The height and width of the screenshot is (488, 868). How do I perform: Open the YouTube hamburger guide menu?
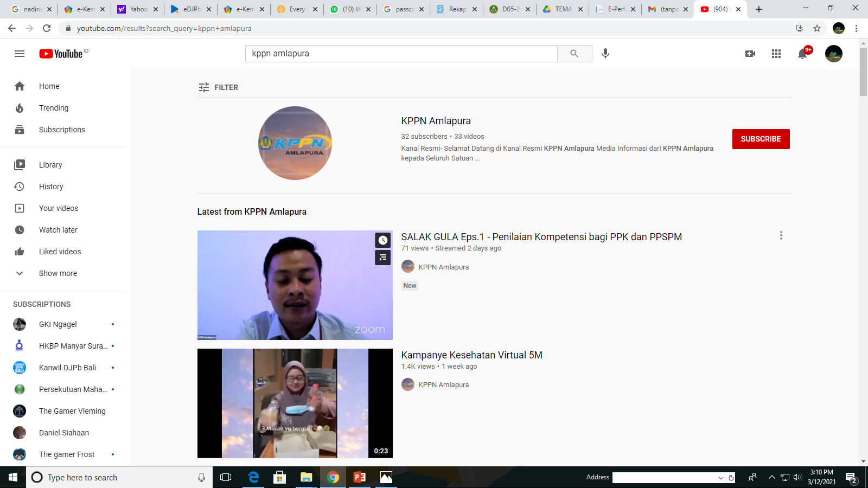20,54
